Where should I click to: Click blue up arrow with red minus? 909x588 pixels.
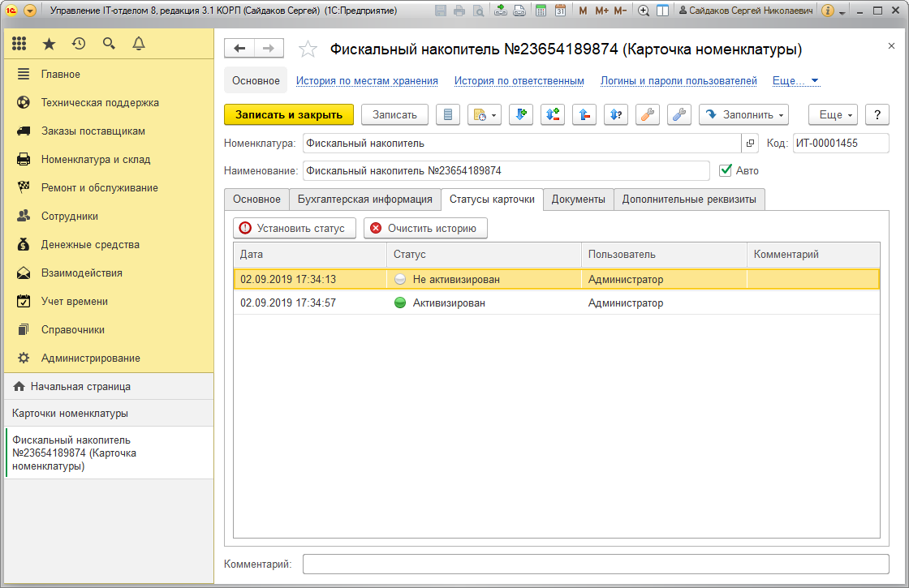[x=584, y=114]
